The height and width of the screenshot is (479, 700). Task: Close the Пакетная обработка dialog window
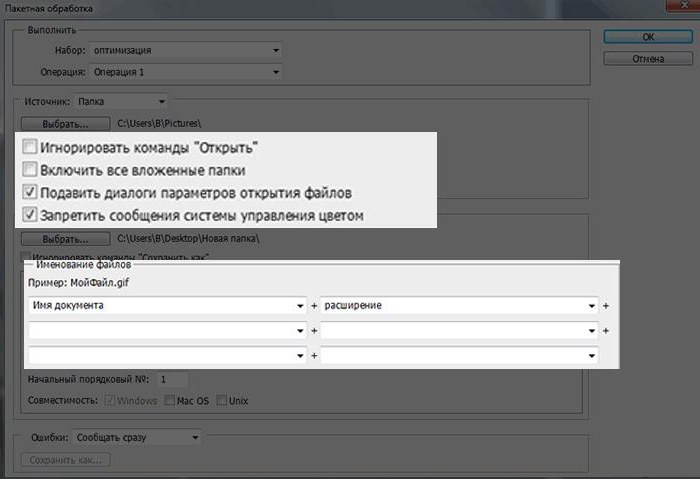coord(683,4)
